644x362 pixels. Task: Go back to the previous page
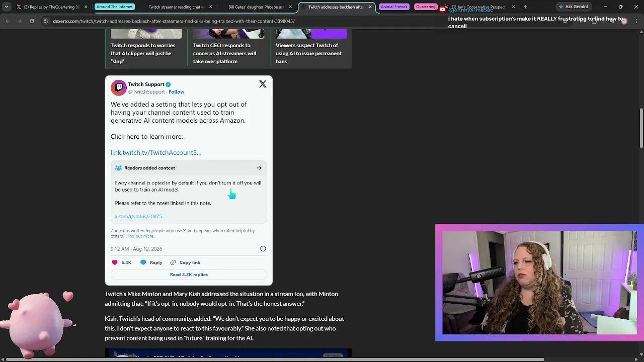click(8, 21)
